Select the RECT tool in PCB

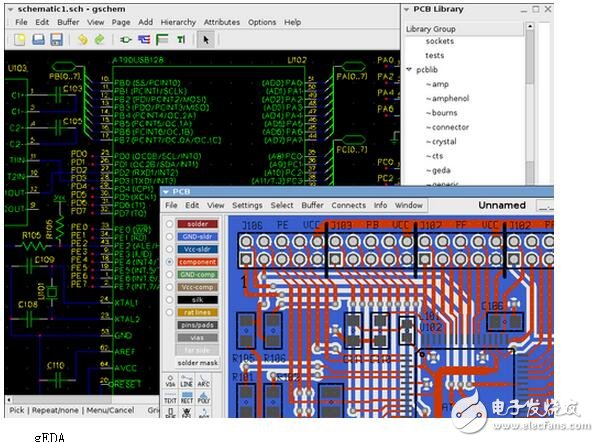pos(186,398)
